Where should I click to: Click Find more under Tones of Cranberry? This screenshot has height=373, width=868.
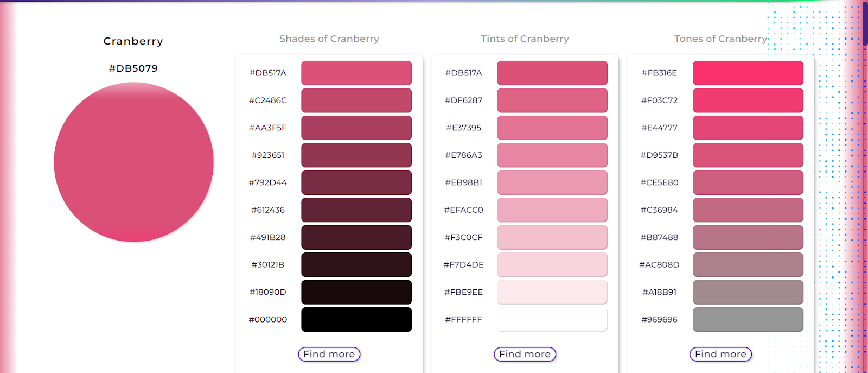pyautogui.click(x=720, y=354)
